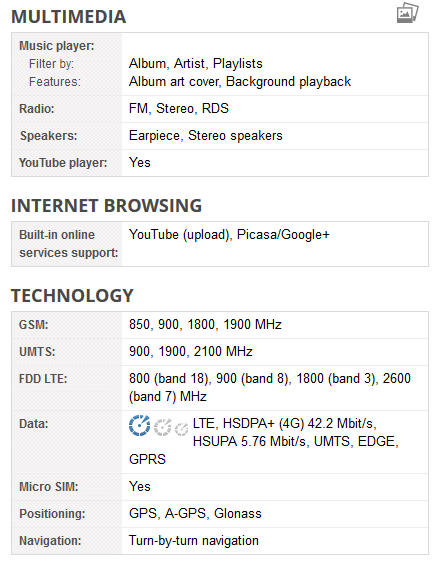
Task: Click the Navigation spec label
Action: (x=50, y=541)
